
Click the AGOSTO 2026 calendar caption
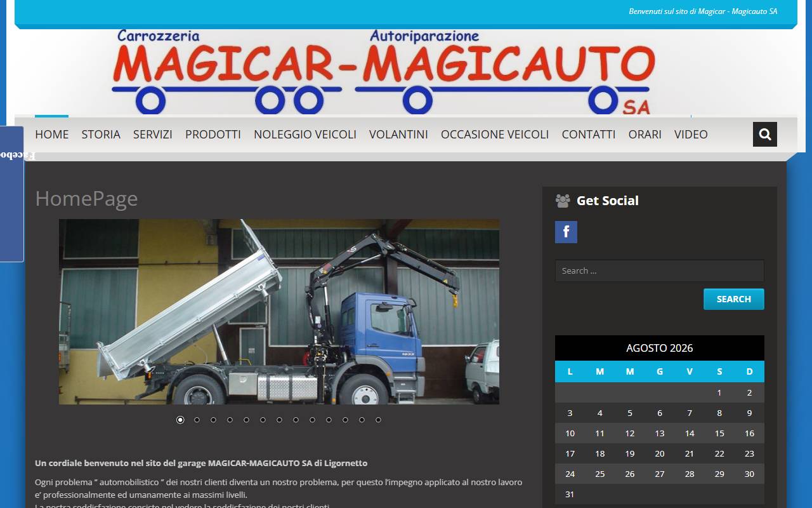(x=660, y=348)
